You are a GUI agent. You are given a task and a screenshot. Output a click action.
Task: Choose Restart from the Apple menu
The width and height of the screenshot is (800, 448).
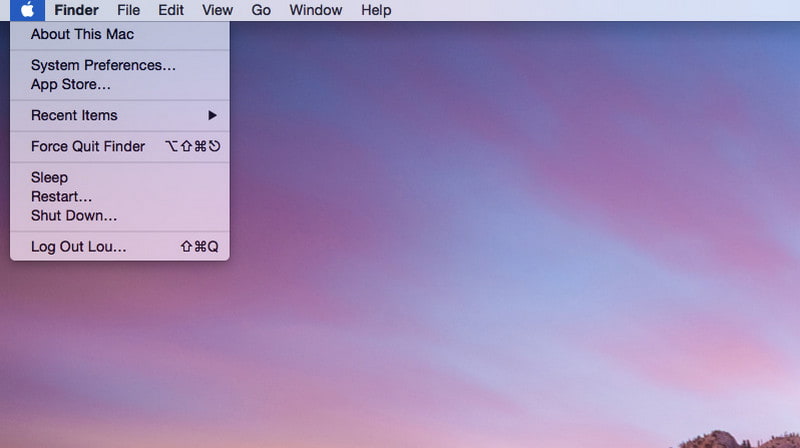click(61, 196)
